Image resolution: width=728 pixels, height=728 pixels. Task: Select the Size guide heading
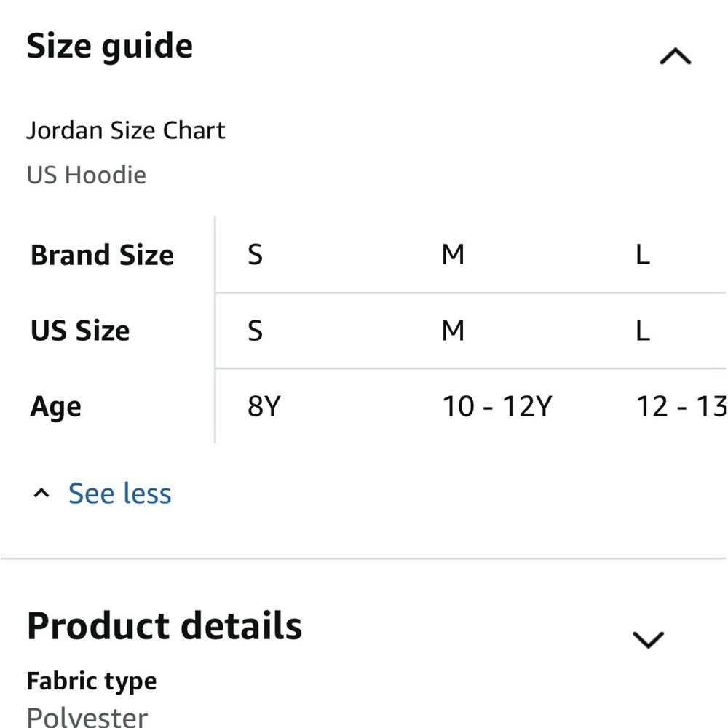click(109, 45)
